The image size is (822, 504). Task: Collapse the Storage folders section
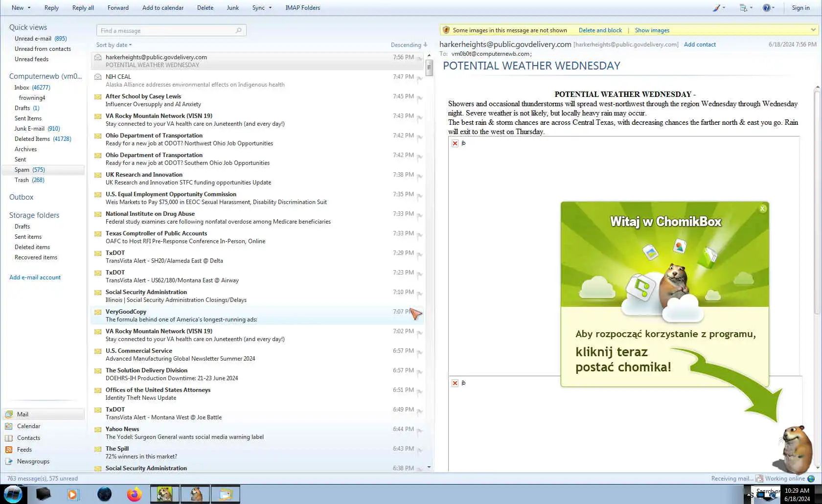tap(34, 215)
